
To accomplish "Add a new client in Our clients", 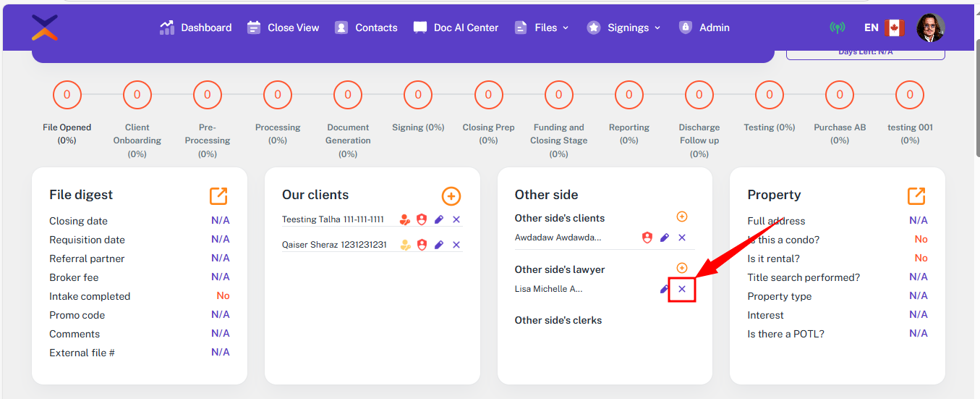I will [x=451, y=196].
